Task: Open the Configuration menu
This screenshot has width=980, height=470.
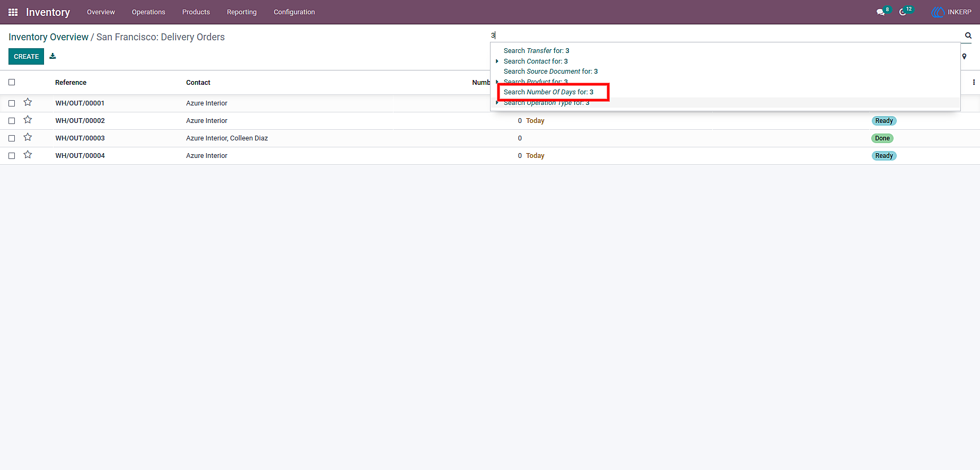Action: (x=294, y=12)
